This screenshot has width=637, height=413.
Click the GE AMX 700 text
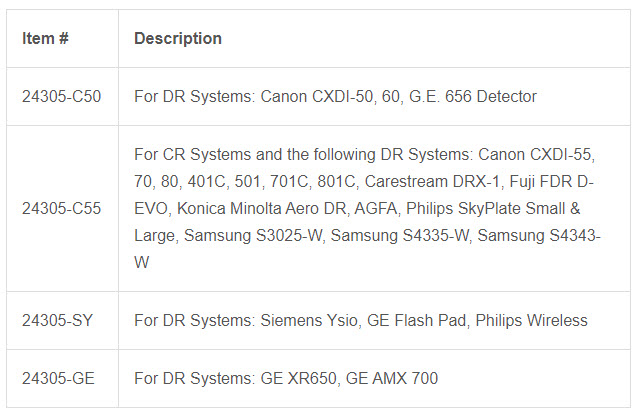point(392,378)
